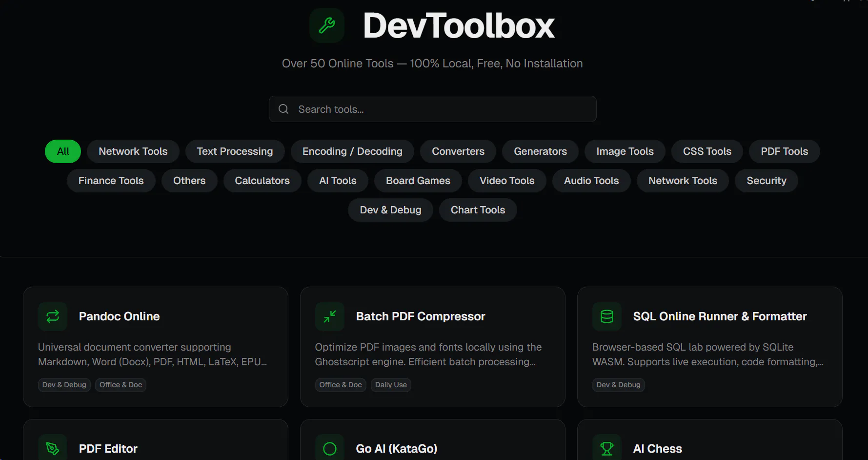Show the Others category
The image size is (868, 460).
click(189, 181)
